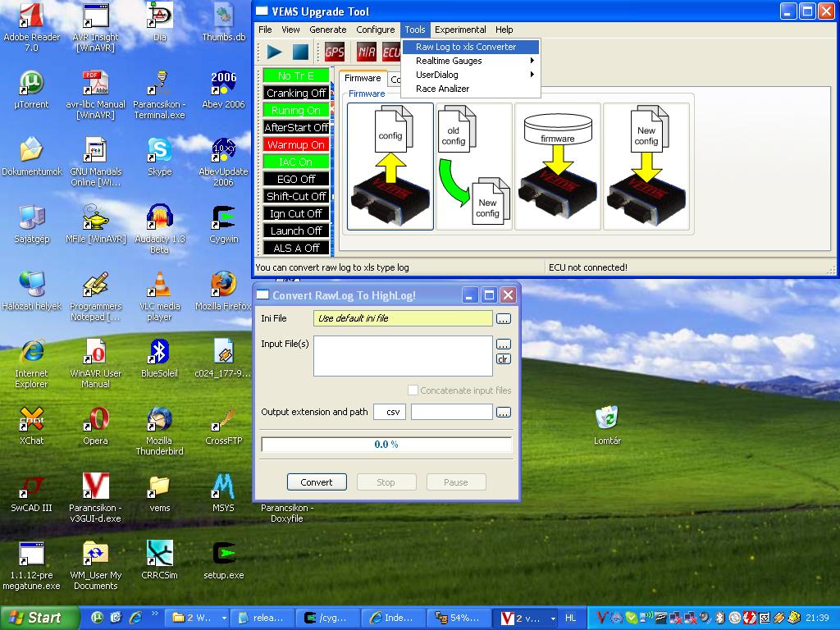Select the CRRCSim desktop icon
Screen dimensions: 840x630
pos(160,560)
